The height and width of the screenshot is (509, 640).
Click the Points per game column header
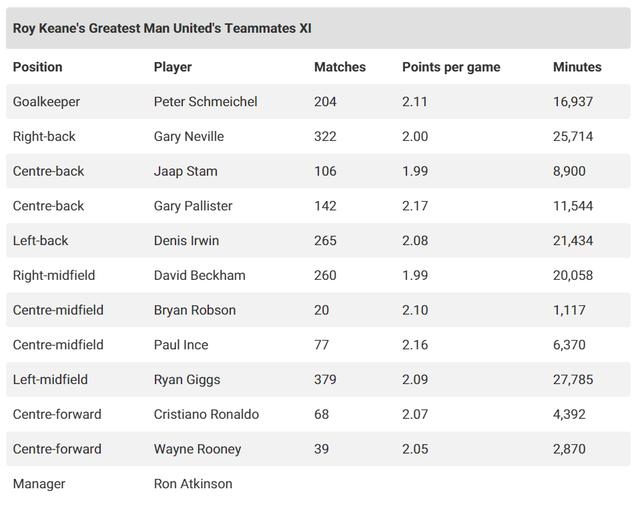coord(451,67)
